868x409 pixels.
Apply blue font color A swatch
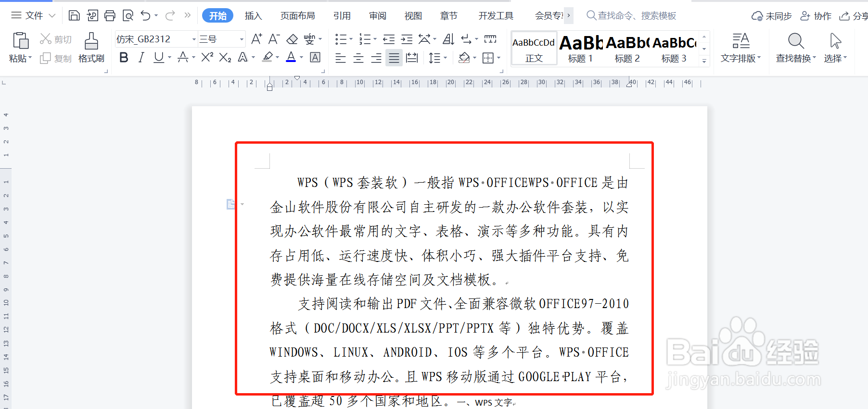pyautogui.click(x=291, y=58)
